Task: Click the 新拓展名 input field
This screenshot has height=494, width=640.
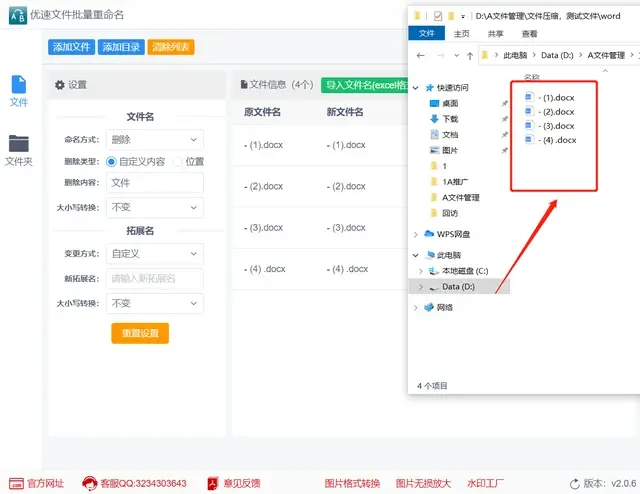Action: (x=155, y=278)
